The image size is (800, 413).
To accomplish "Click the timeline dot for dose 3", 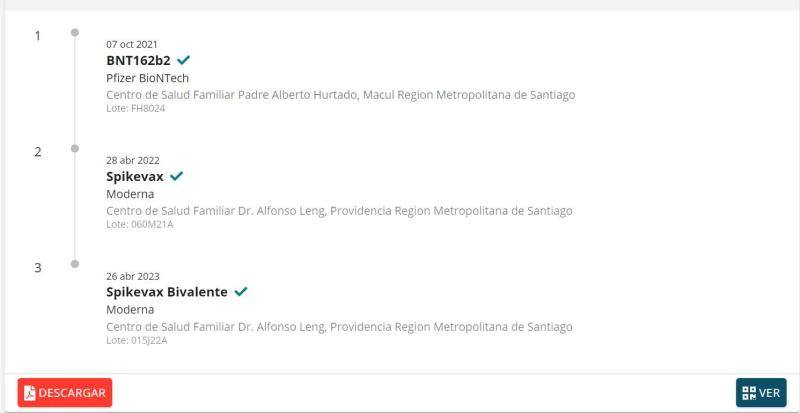I will pos(74,265).
